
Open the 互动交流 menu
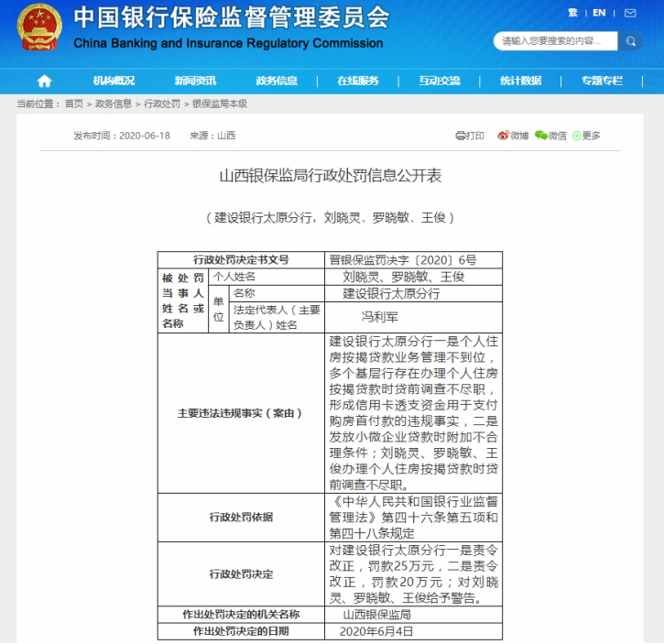point(439,81)
